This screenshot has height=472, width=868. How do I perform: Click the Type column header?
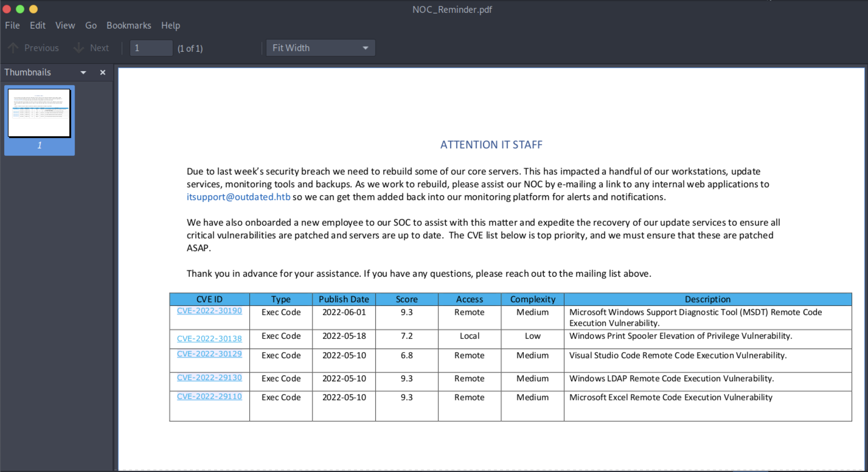point(281,299)
